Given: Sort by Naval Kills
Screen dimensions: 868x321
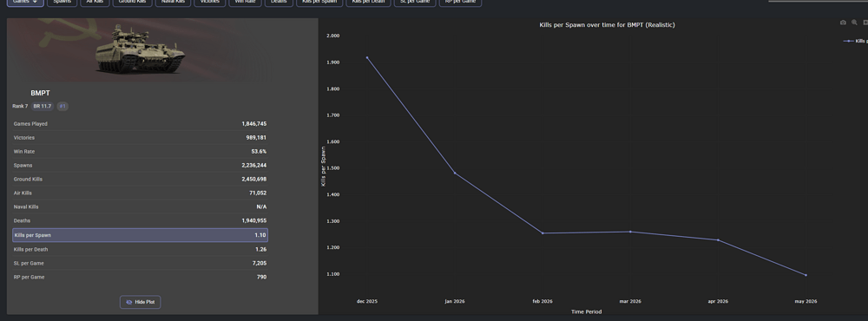Looking at the screenshot, I should click(173, 2).
